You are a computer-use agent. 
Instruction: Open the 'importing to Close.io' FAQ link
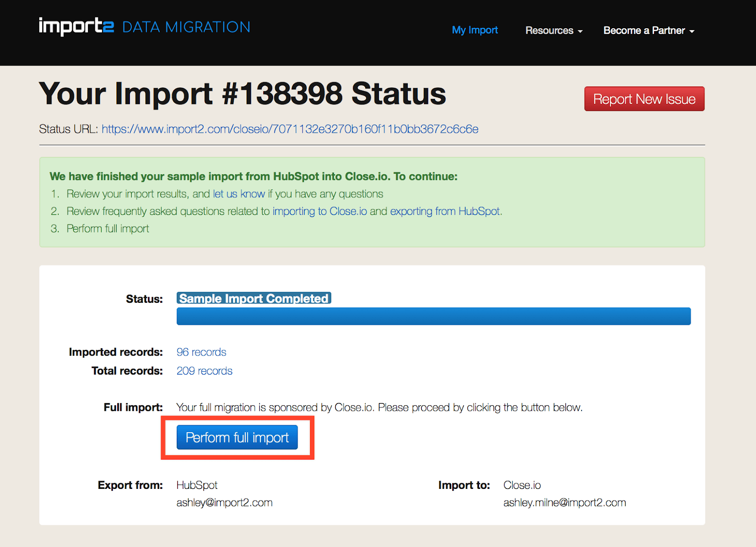pyautogui.click(x=320, y=211)
